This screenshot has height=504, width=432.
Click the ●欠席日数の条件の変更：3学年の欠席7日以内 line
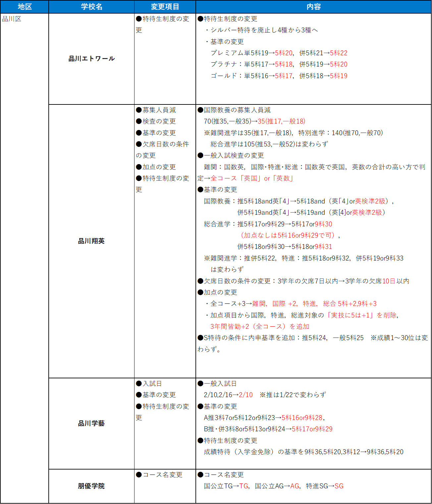tap(303, 281)
